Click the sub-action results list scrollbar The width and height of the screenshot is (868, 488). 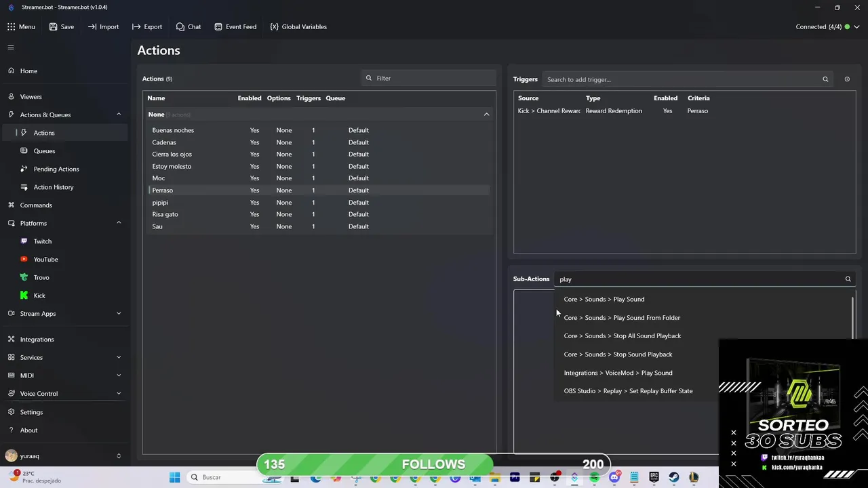point(852,317)
